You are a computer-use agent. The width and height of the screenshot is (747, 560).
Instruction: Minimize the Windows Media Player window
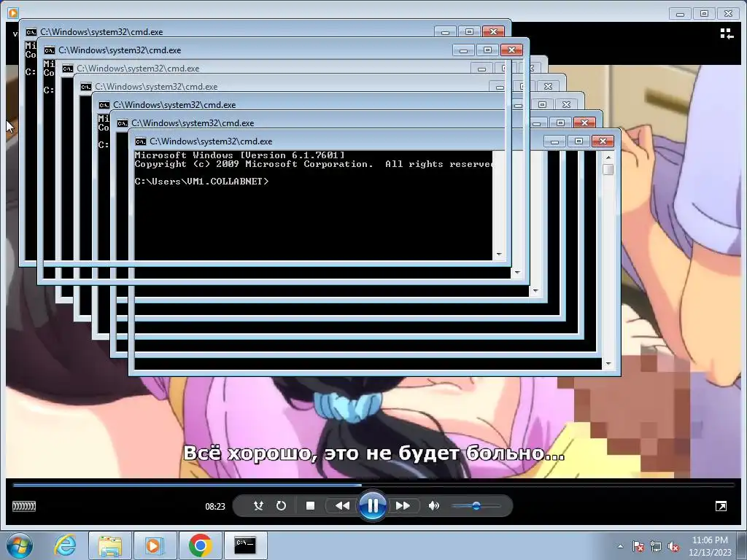[680, 14]
